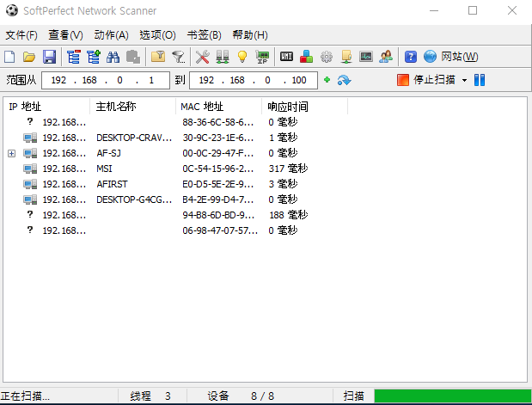The width and height of the screenshot is (532, 405).
Task: Click the network servers discovery icon
Action: 223,57
